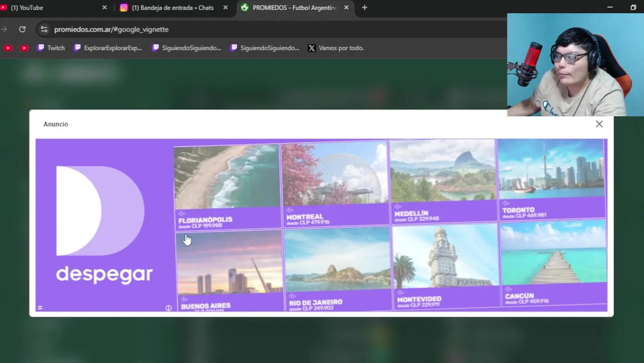Select the Medellín destination card
644x363 pixels.
click(442, 181)
